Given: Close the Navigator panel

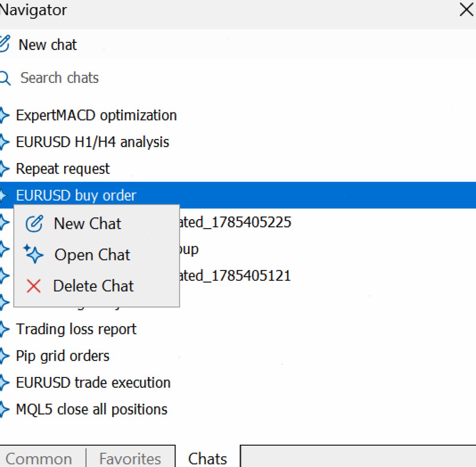Looking at the screenshot, I should [x=467, y=10].
